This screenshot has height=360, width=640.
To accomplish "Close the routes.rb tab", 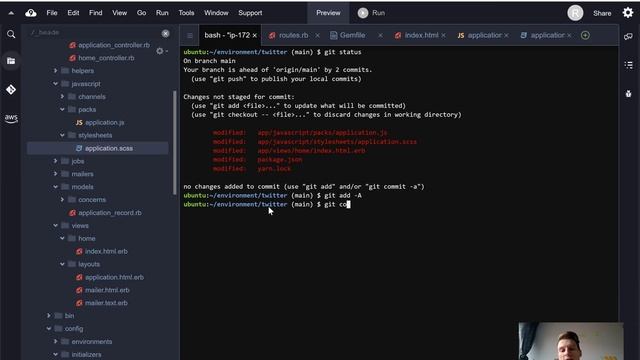I will click(317, 36).
